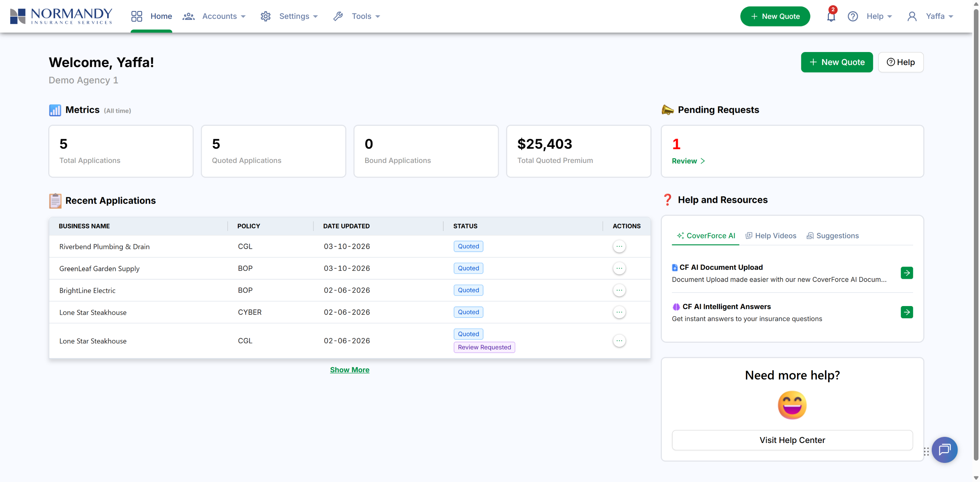Screen dimensions: 980x482
Task: Click the Normandy Insurance Services logo
Action: (61, 16)
